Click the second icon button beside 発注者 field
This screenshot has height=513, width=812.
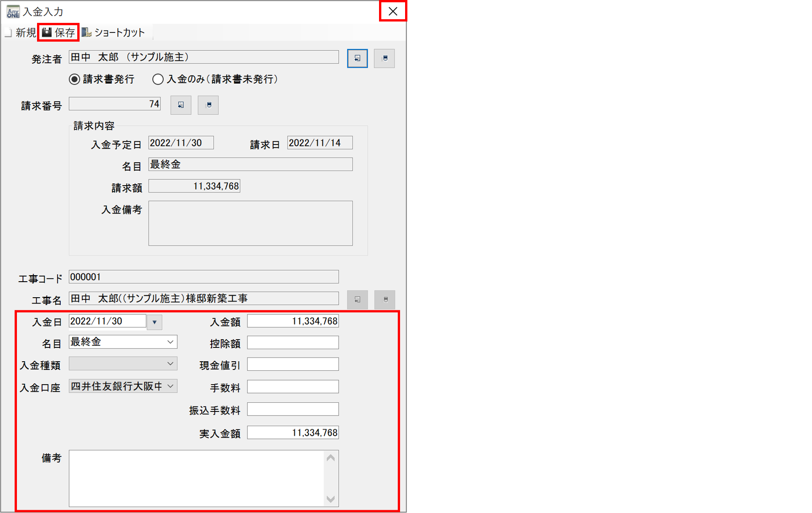pos(384,59)
